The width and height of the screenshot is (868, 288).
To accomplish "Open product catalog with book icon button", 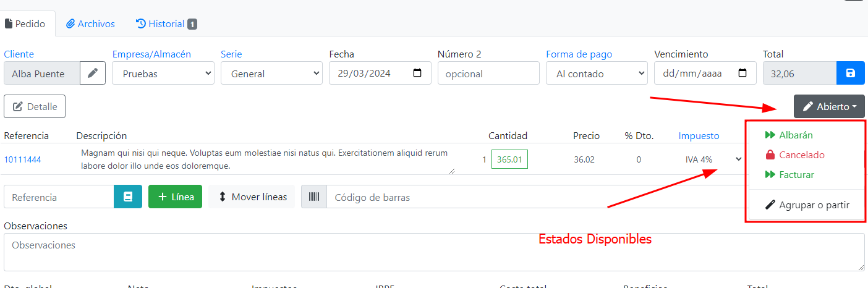I will click(x=128, y=197).
